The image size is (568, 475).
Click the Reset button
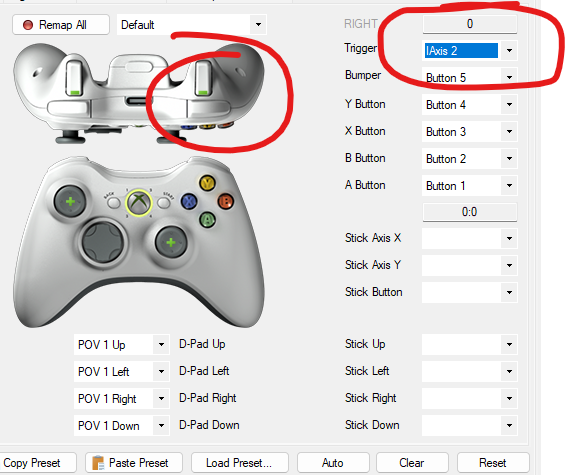coord(493,463)
